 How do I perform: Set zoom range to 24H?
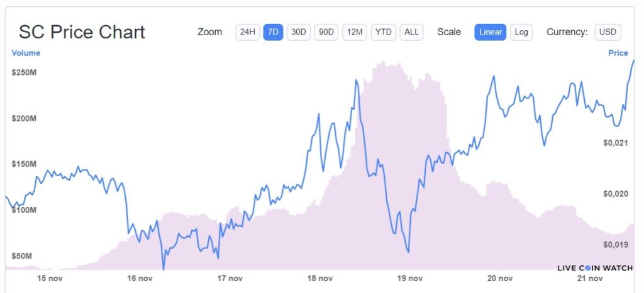click(x=247, y=32)
